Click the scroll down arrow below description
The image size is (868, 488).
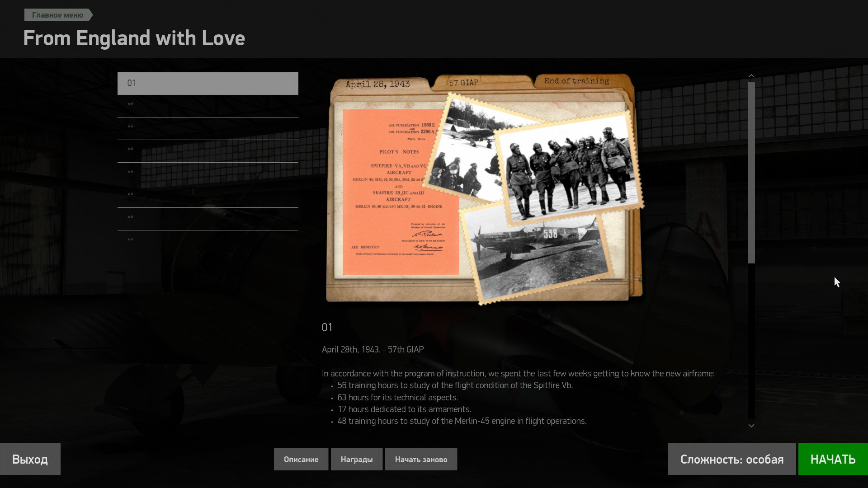[751, 426]
